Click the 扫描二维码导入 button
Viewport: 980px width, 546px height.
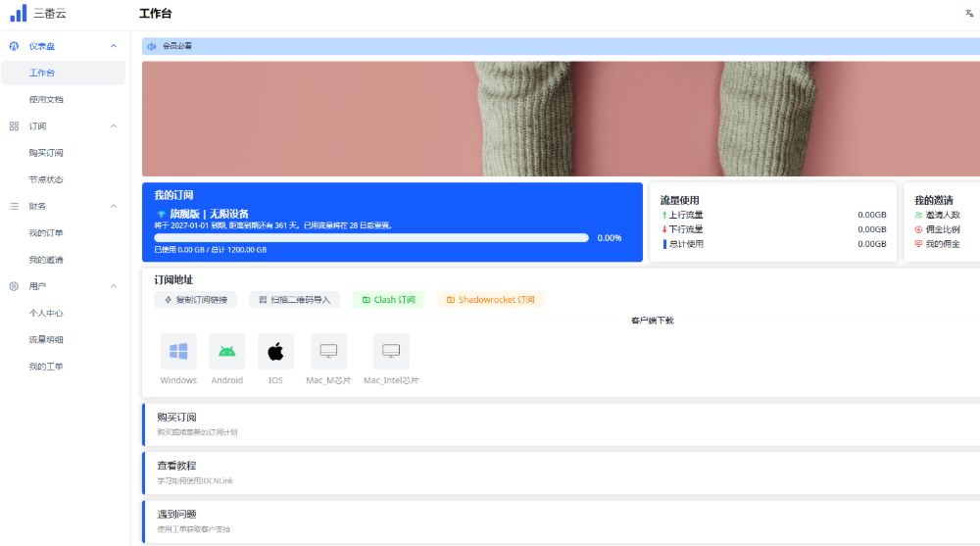[294, 300]
